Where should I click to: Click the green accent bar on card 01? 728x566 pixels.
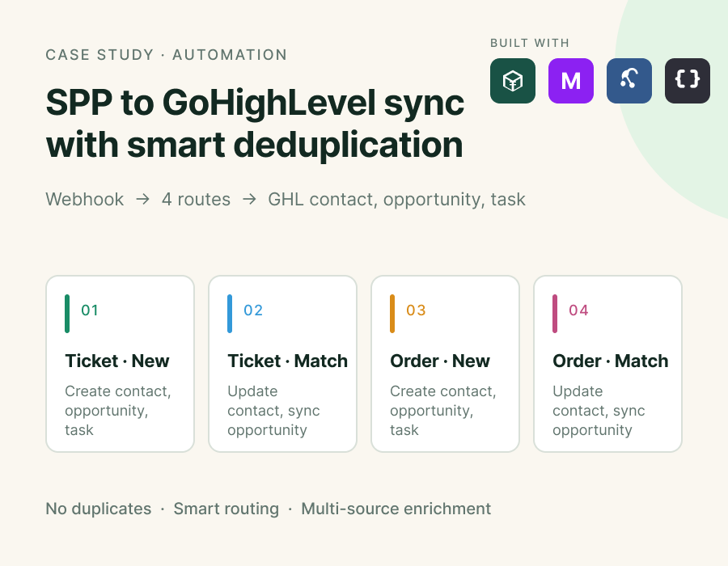click(x=67, y=314)
